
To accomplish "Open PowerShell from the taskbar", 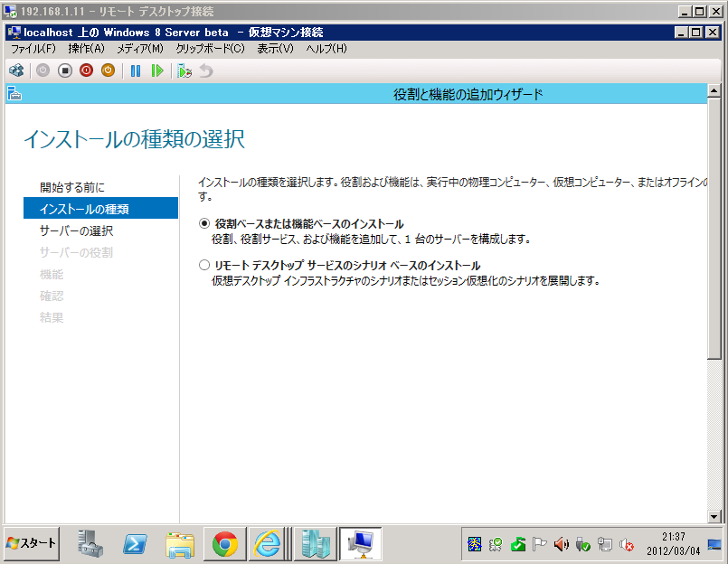I will tap(136, 543).
